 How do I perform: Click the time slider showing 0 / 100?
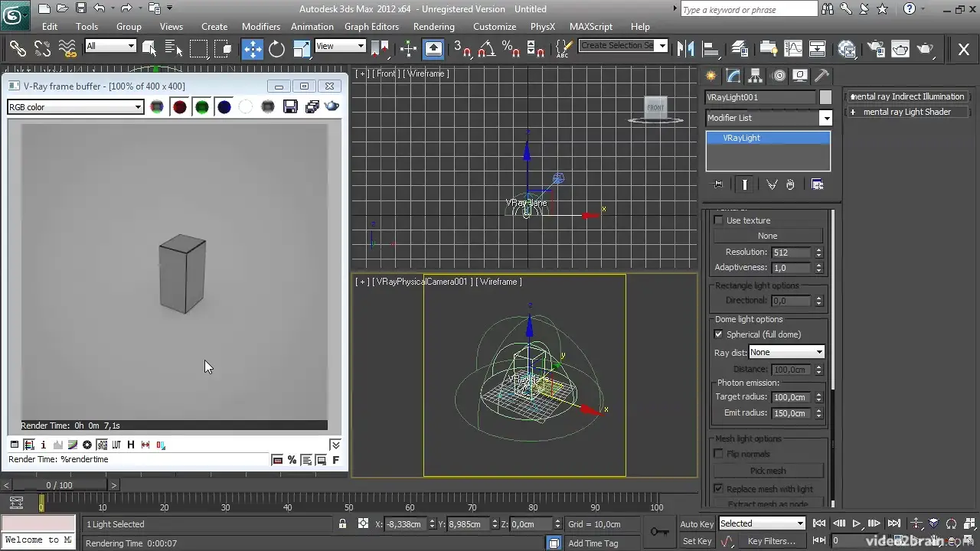coord(59,485)
